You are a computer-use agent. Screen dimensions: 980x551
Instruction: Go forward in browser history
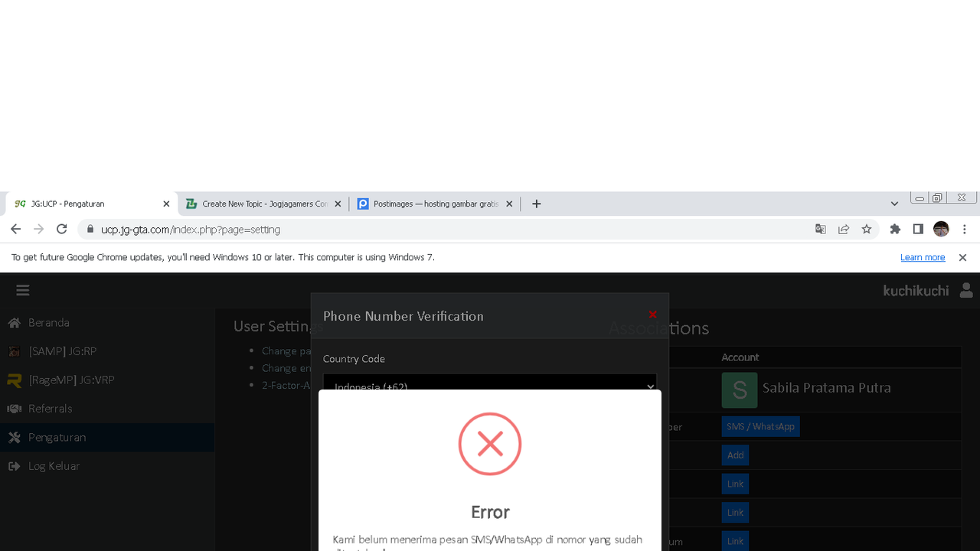click(x=38, y=229)
